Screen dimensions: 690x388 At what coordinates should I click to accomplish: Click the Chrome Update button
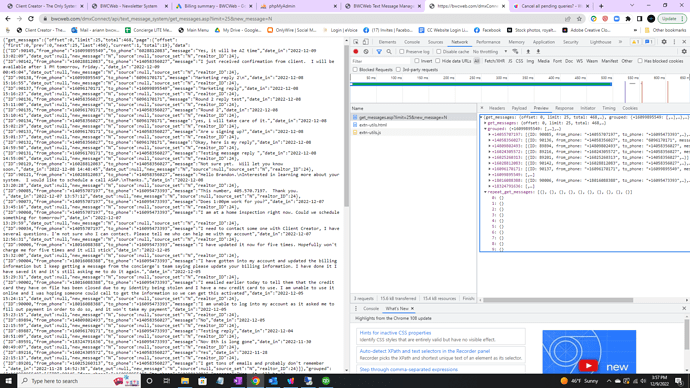672,18
